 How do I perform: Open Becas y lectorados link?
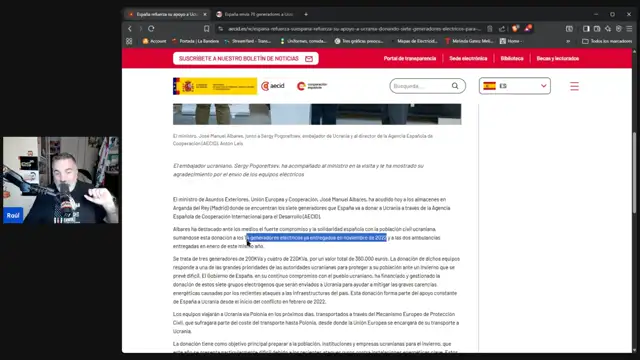click(558, 58)
